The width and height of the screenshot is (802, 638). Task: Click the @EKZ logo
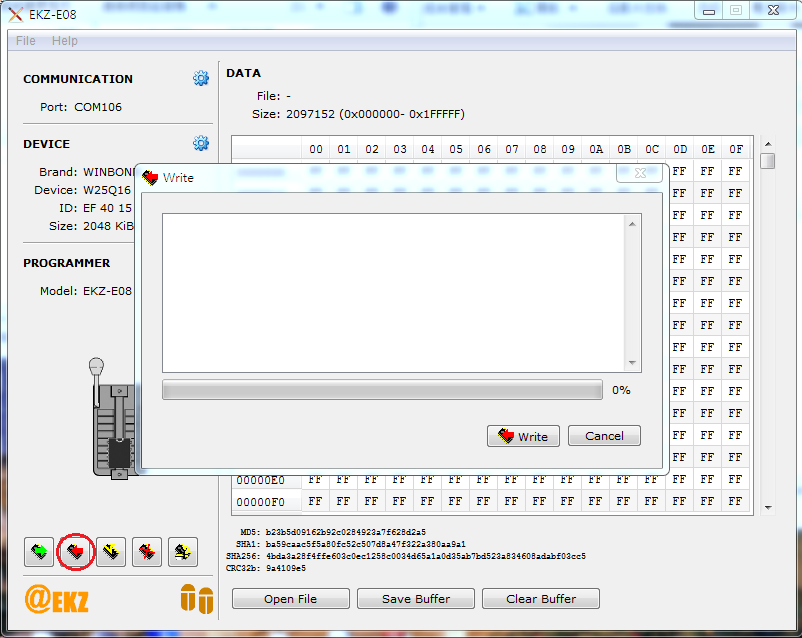[57, 599]
